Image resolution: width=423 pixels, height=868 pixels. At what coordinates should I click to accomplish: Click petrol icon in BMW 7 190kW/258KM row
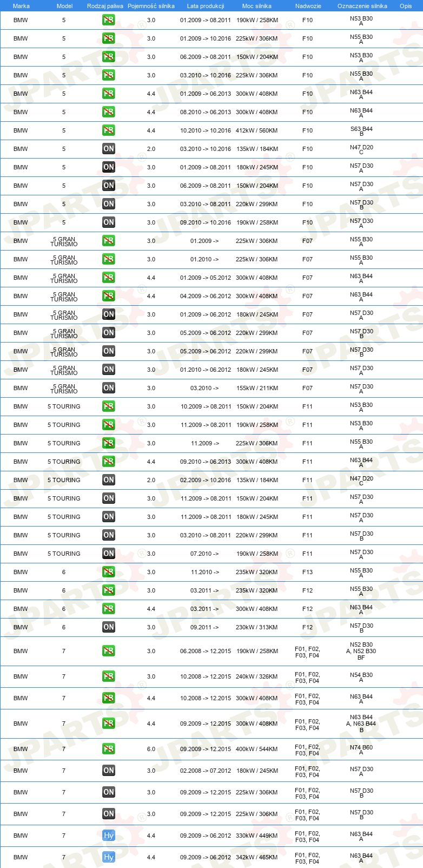[x=109, y=651]
